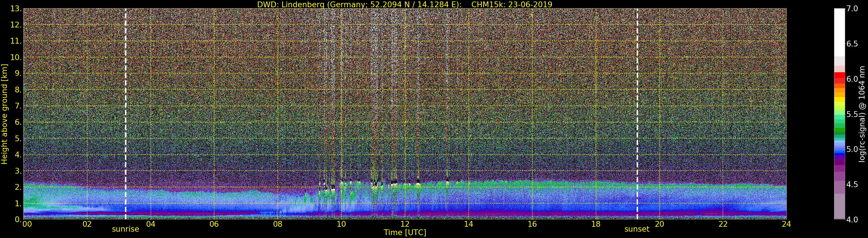Viewport: 868px width, 238px height.
Task: Click y-axis tick label '9.'
Action: point(18,73)
